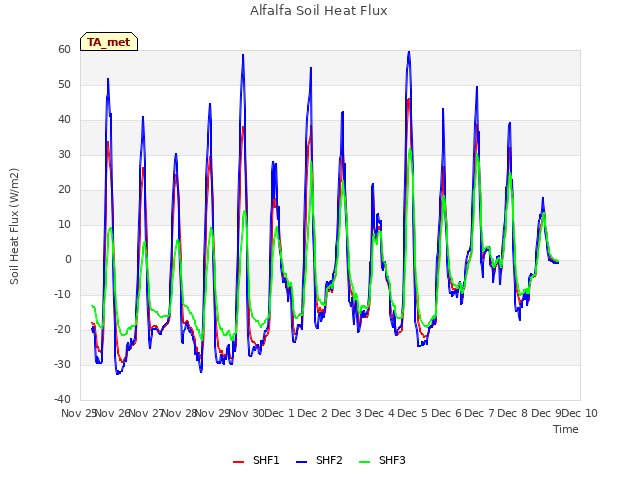Click the blue SHF2 legend swatch
The image size is (640, 480).
[301, 462]
